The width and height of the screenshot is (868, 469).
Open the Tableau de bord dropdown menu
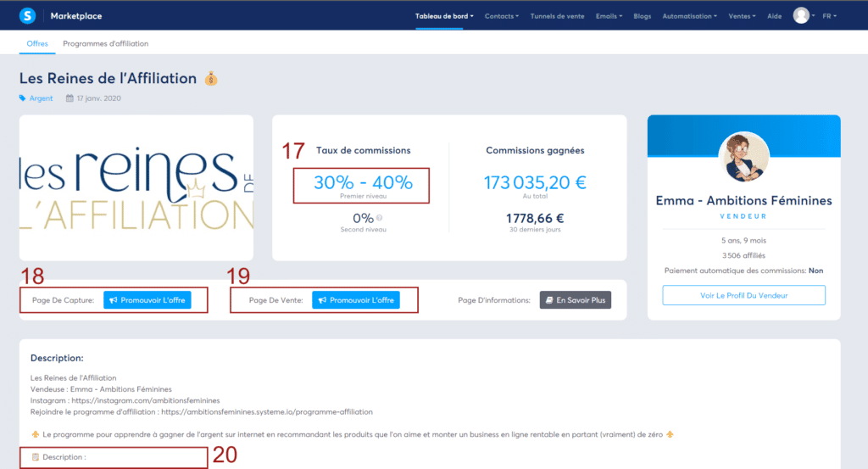coord(444,16)
